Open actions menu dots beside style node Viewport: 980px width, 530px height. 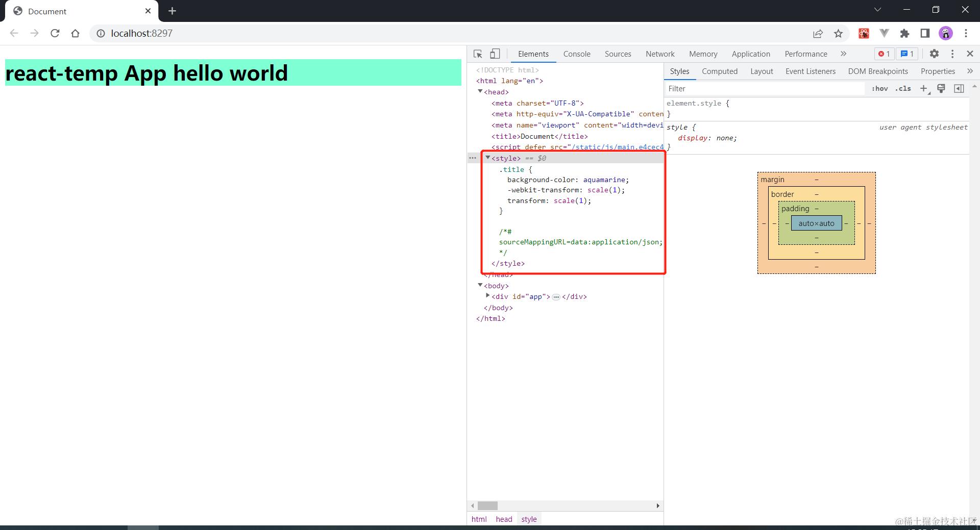click(473, 158)
